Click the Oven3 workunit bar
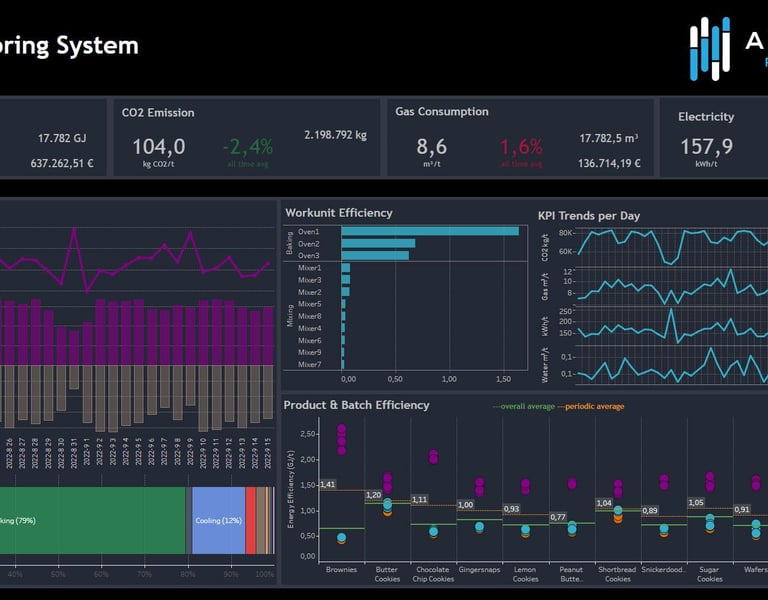Image resolution: width=768 pixels, height=600 pixels. click(x=375, y=255)
